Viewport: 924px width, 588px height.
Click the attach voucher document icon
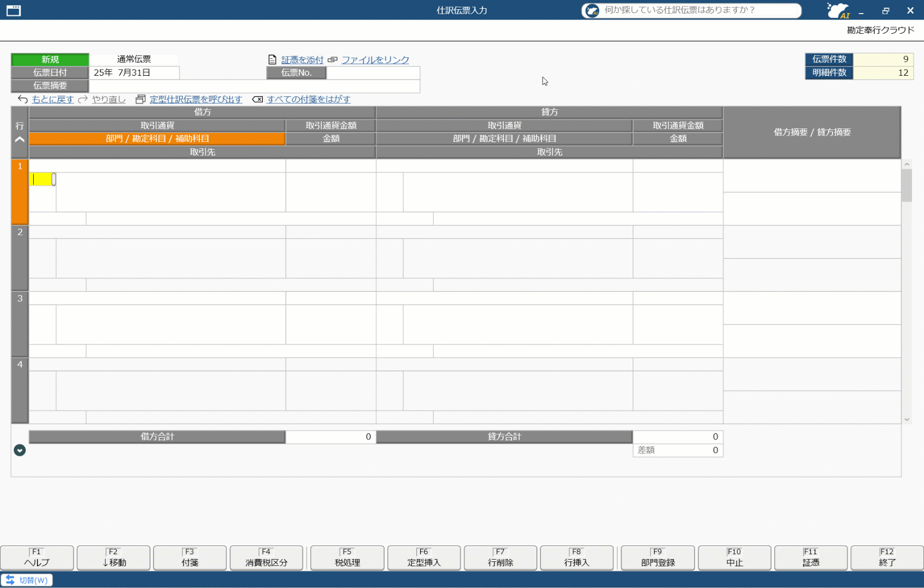[272, 59]
